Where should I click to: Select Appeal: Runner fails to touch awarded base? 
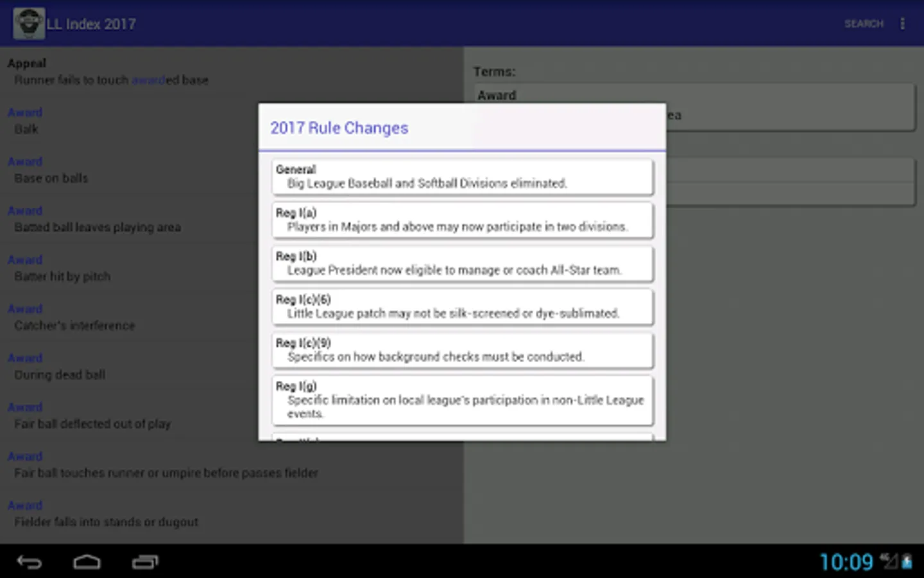(232, 71)
